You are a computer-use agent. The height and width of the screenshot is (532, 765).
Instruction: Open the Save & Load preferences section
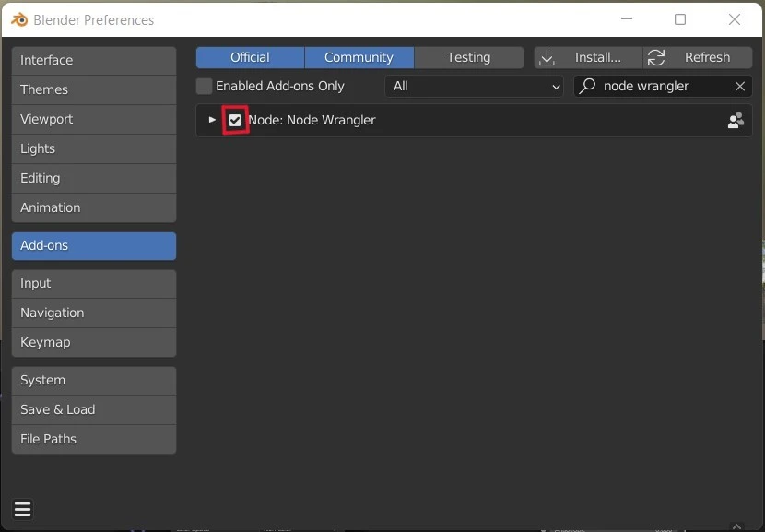[94, 409]
